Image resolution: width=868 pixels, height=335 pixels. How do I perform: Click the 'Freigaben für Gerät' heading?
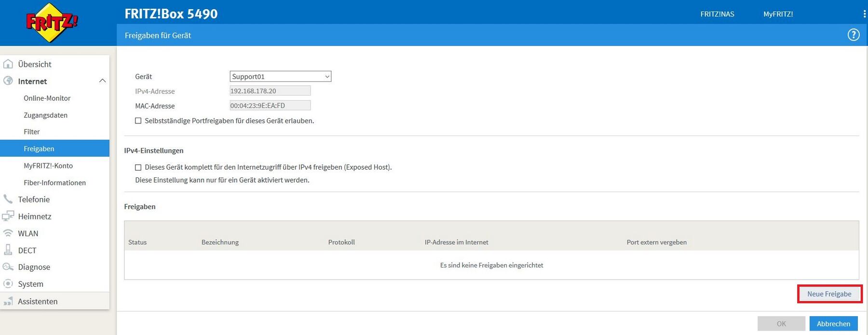click(158, 35)
